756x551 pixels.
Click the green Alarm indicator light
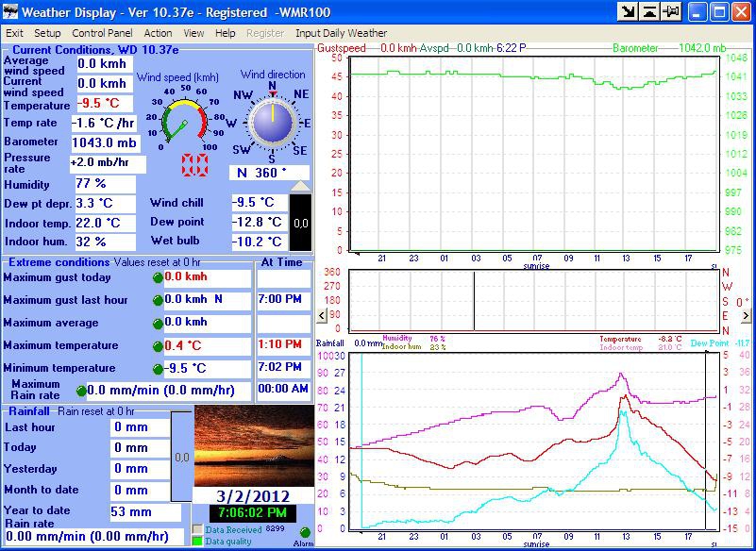click(x=305, y=532)
